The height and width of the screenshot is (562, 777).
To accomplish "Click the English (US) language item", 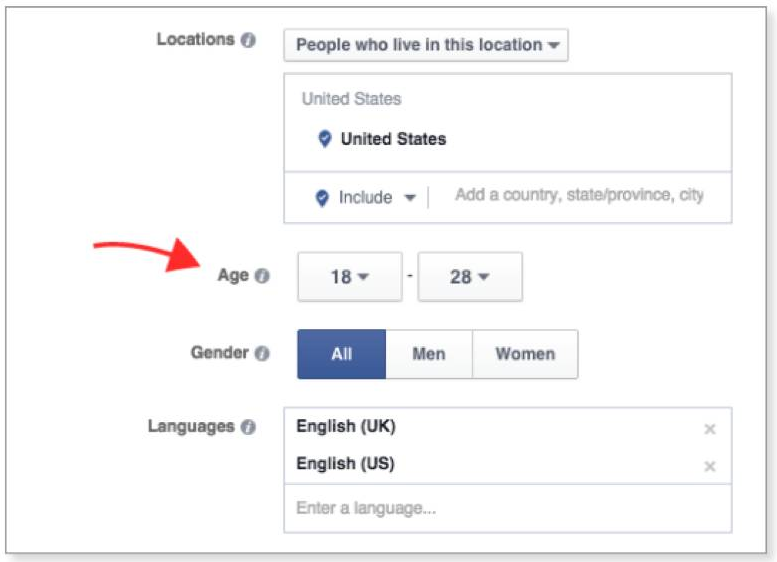I will point(345,464).
